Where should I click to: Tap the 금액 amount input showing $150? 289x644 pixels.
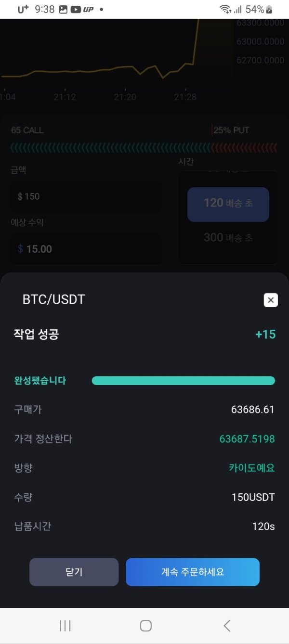tap(86, 196)
